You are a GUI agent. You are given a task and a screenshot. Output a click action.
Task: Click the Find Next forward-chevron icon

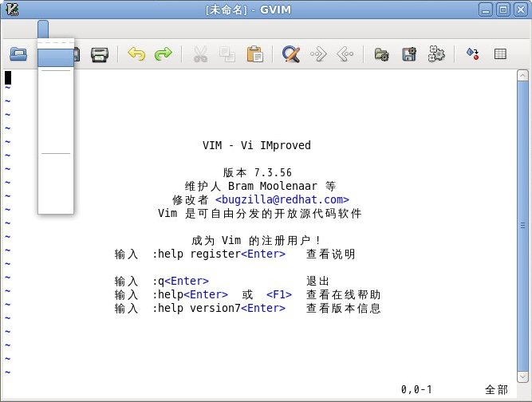pyautogui.click(x=318, y=54)
